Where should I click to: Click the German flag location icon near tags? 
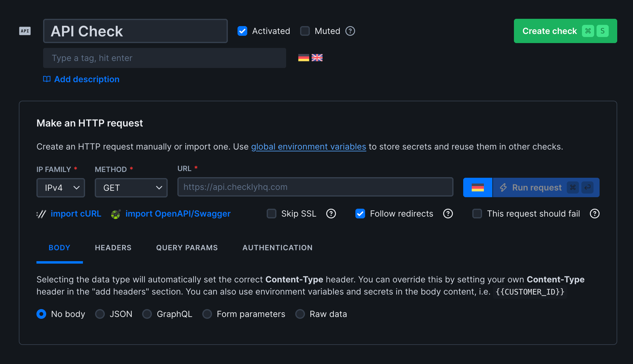pyautogui.click(x=303, y=58)
